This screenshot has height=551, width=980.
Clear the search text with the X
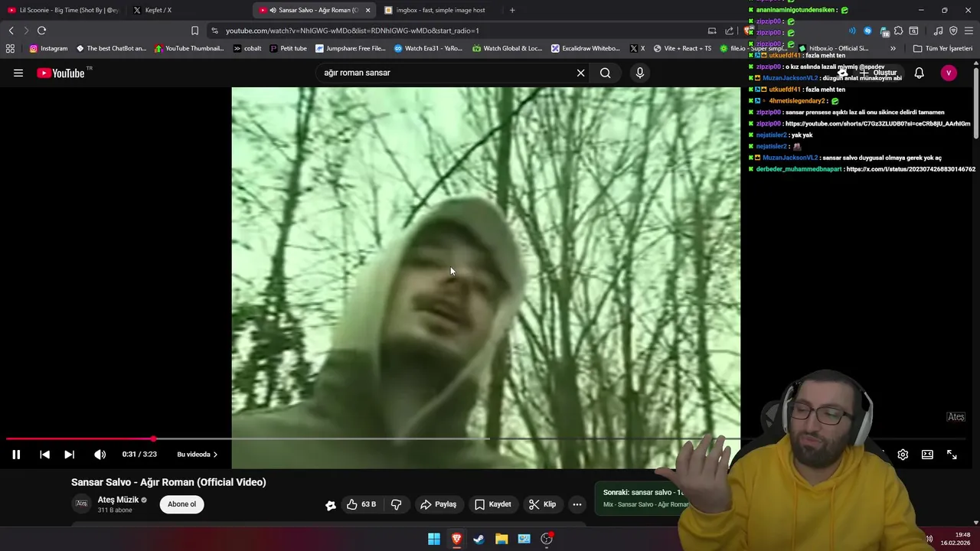pyautogui.click(x=580, y=73)
